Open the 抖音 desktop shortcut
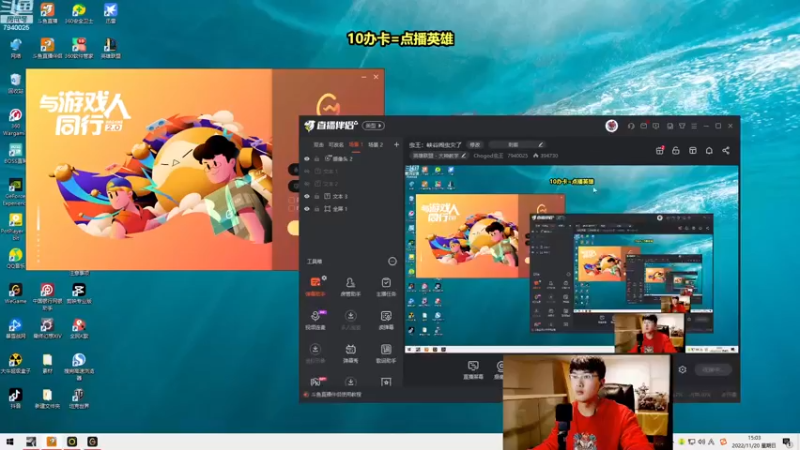The image size is (800, 450). pyautogui.click(x=15, y=398)
